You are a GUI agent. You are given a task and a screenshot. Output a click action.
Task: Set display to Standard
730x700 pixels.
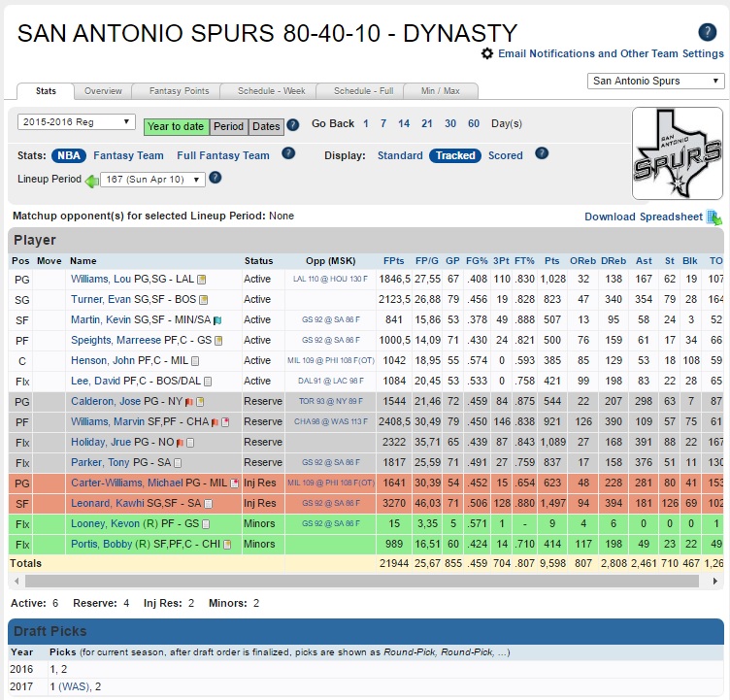[400, 155]
